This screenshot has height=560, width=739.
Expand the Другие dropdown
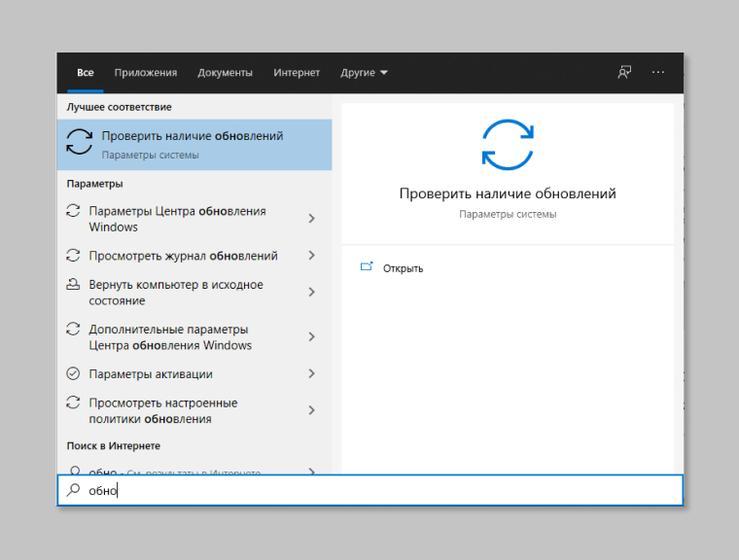364,73
